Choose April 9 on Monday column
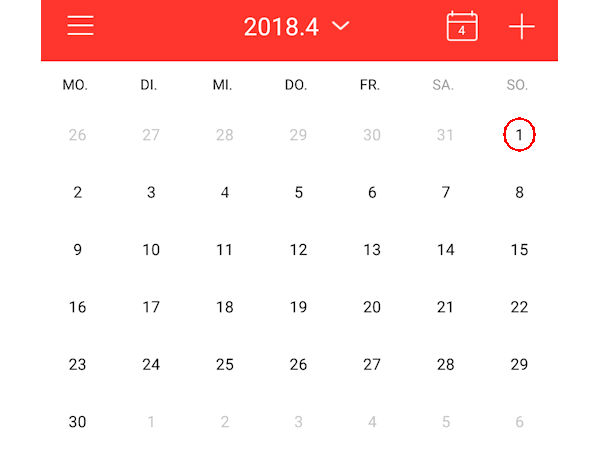600x450 pixels. point(77,250)
